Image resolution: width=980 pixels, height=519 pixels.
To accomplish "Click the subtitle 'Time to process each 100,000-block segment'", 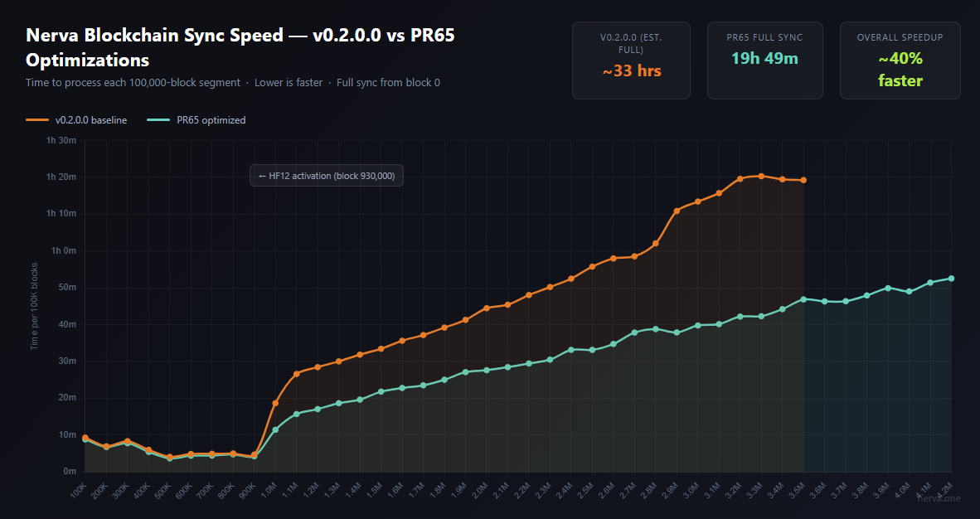I will pyautogui.click(x=133, y=83).
